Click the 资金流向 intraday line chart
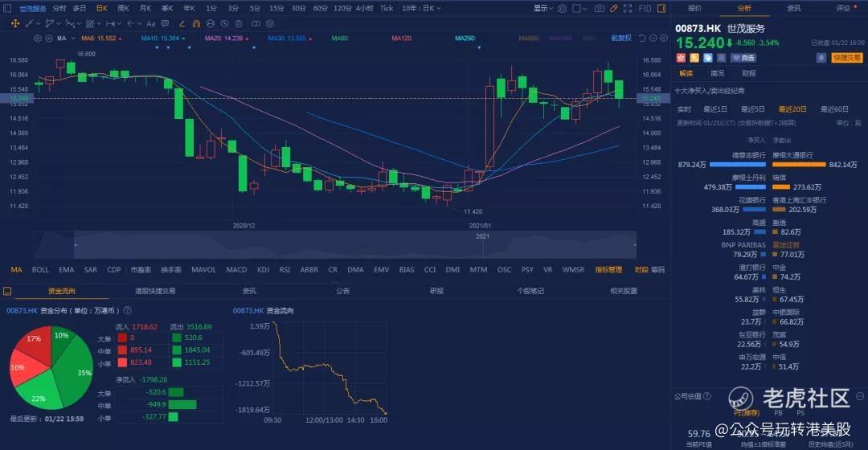Image resolution: width=868 pixels, height=450 pixels. (330, 368)
